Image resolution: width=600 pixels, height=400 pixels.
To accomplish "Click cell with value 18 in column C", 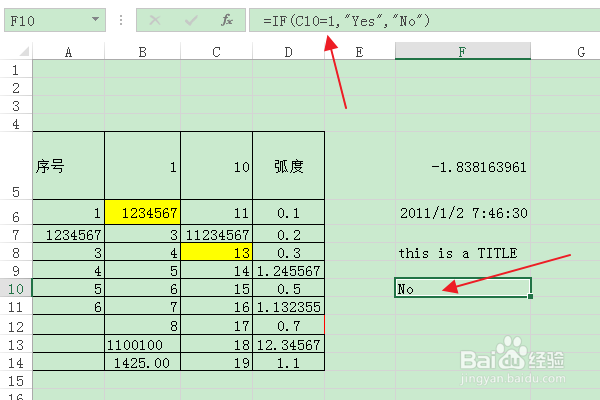I will point(217,344).
